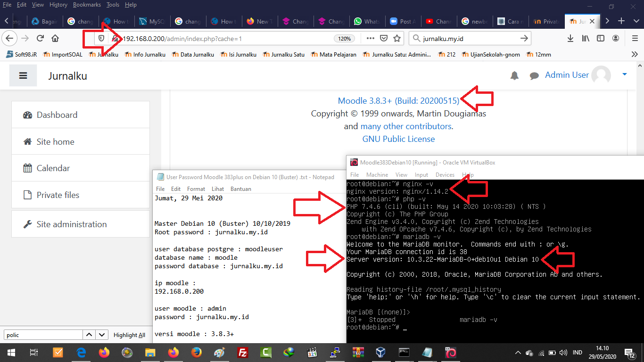Show sidebars icon in Firefox toolbar

(601, 38)
